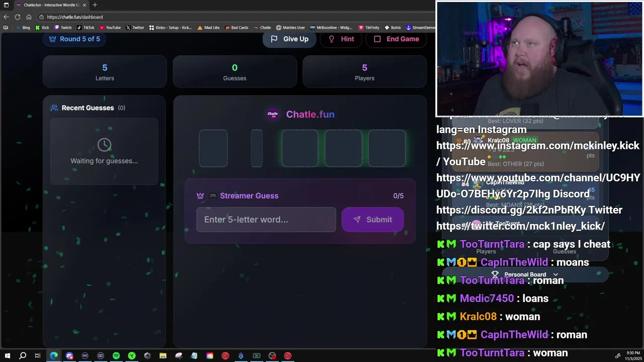Open the TikFinity bookmark
Viewport: 644px width, 362px height.
point(369,28)
